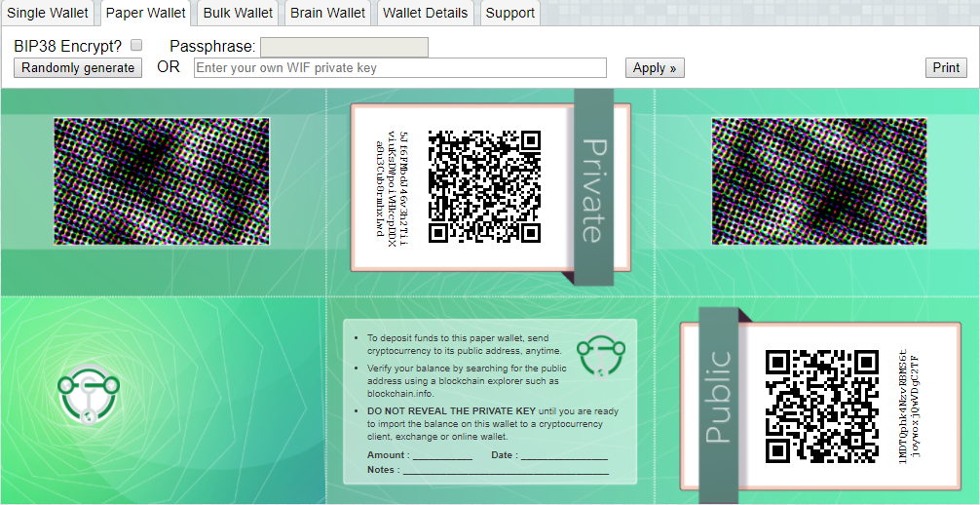Click the 'Amount :' field label

(389, 455)
